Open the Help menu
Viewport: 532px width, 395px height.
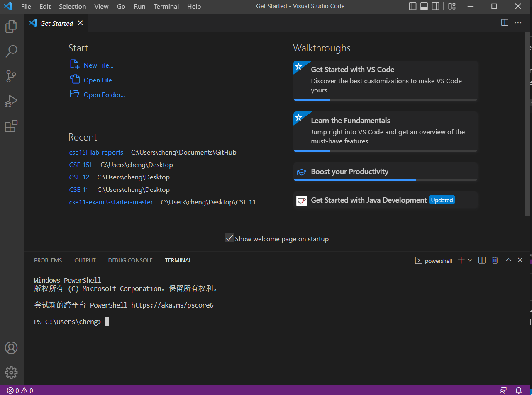[194, 6]
